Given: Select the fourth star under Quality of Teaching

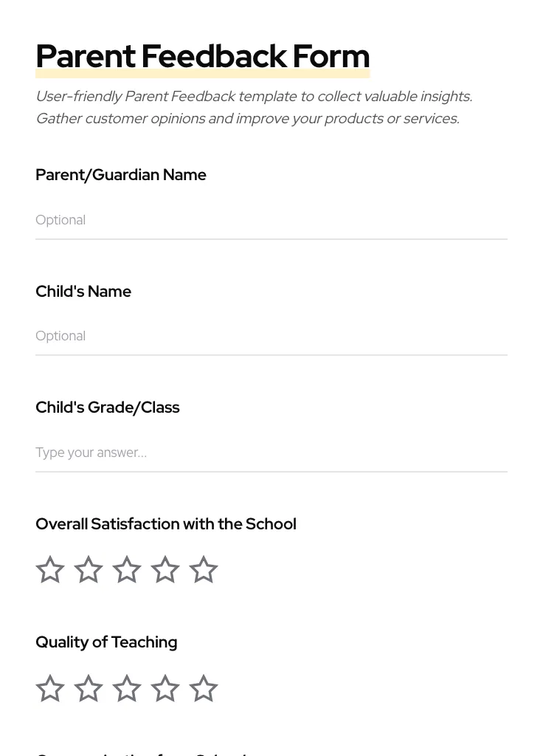Looking at the screenshot, I should [165, 688].
